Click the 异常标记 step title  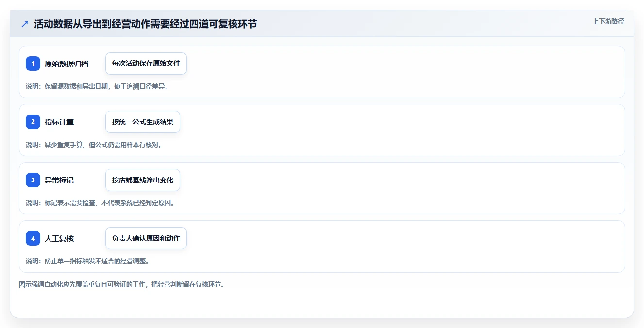click(x=59, y=180)
